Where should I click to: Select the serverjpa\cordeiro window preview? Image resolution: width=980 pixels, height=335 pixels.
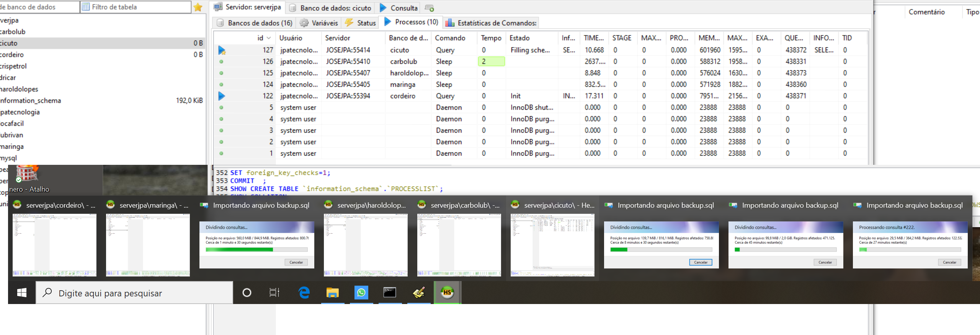[54, 245]
